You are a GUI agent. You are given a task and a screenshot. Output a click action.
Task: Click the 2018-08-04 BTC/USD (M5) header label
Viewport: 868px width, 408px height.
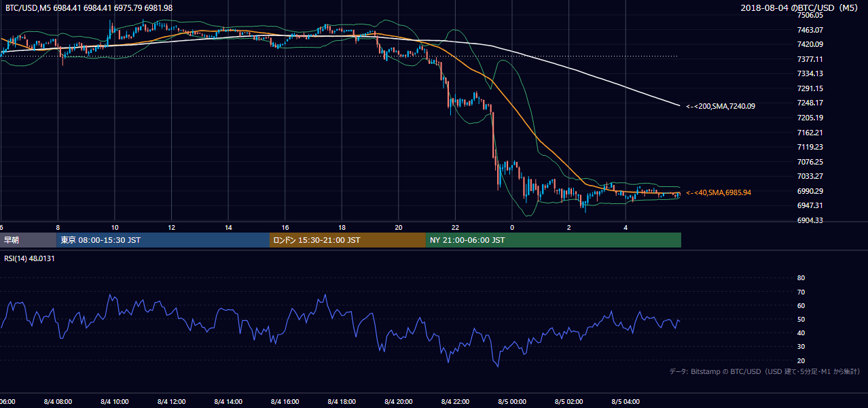click(801, 7)
